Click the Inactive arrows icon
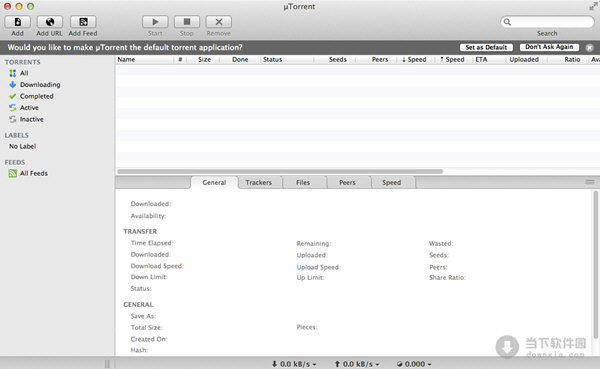Screen dimensions: 600x369 13,119
